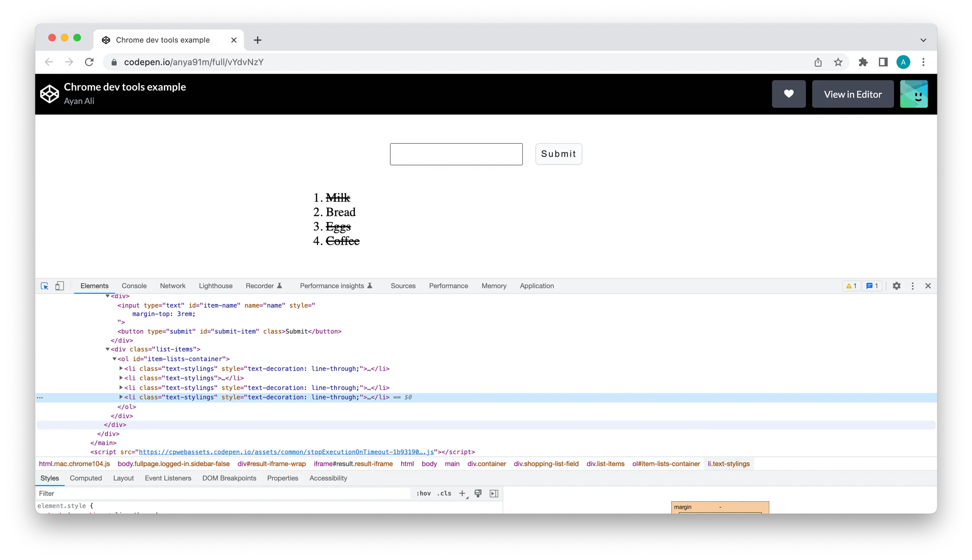
Task: Collapse the ol item-lists-container node
Action: (x=114, y=359)
